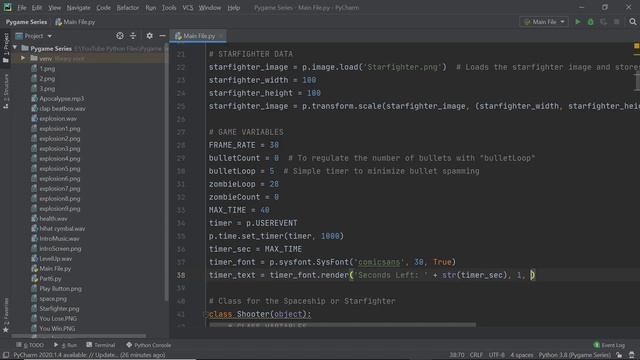Screen dimensions: 640x360
Task: Run with coverage icon in toolbar
Action: (x=604, y=22)
